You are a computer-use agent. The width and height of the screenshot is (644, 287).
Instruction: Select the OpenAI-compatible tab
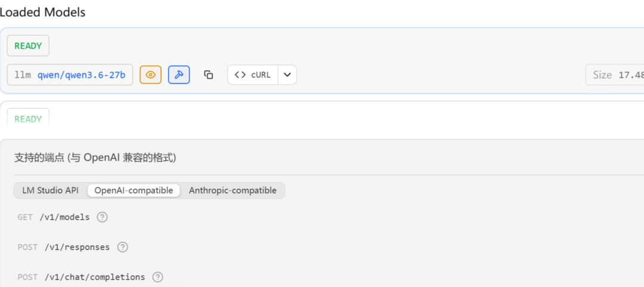(134, 191)
